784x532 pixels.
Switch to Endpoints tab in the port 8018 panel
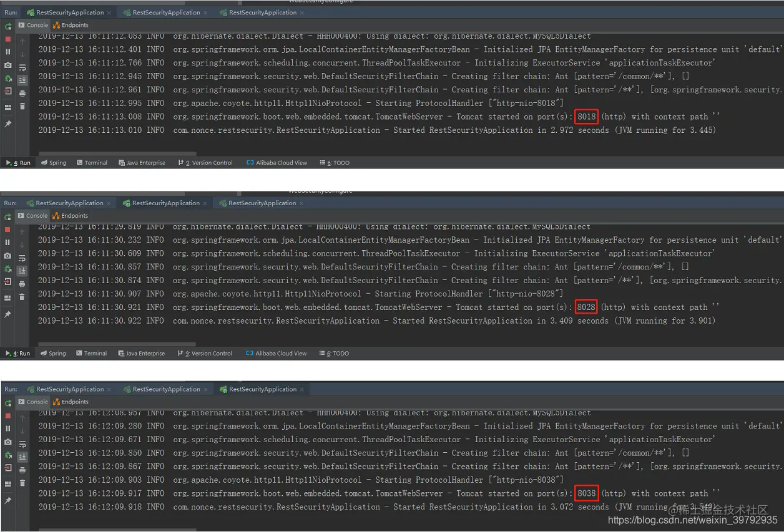(x=71, y=25)
